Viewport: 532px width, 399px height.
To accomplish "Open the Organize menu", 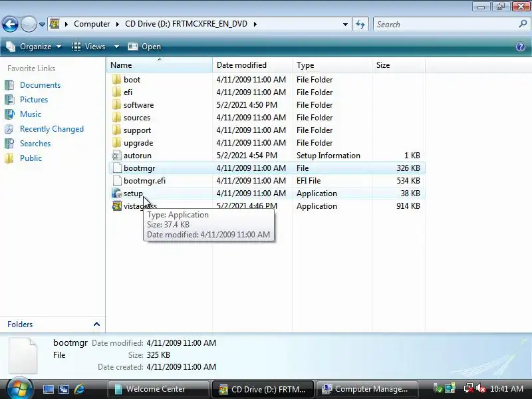I will 34,47.
